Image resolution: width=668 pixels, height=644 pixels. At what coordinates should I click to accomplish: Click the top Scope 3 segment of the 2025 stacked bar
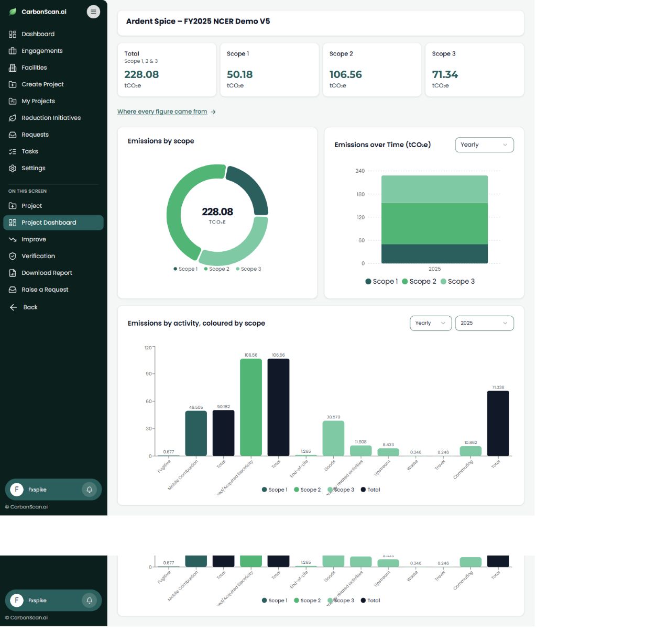(434, 189)
